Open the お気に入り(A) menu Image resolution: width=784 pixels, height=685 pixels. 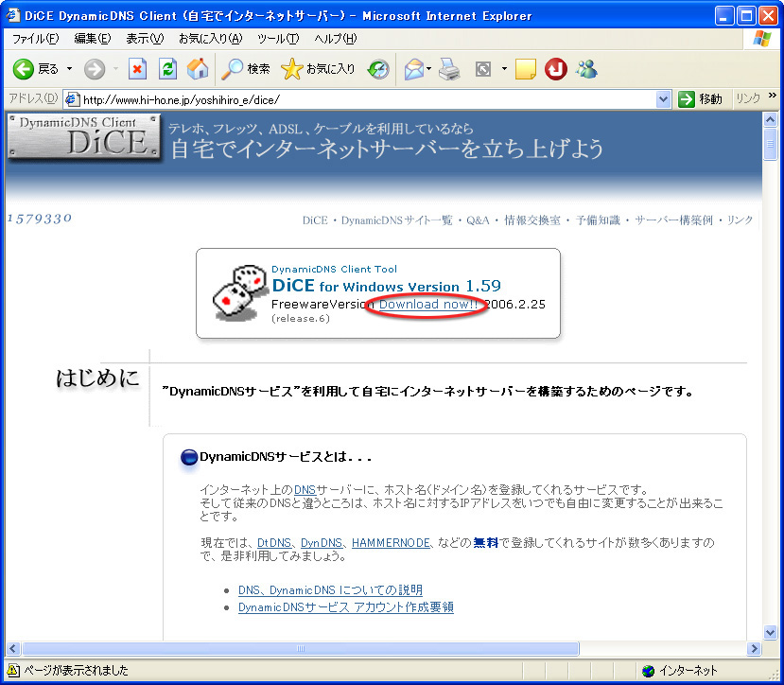(x=211, y=39)
